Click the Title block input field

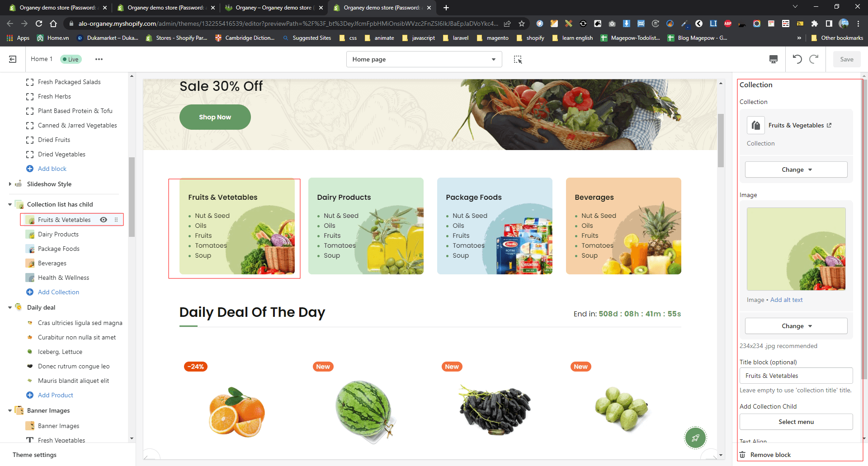click(x=796, y=376)
